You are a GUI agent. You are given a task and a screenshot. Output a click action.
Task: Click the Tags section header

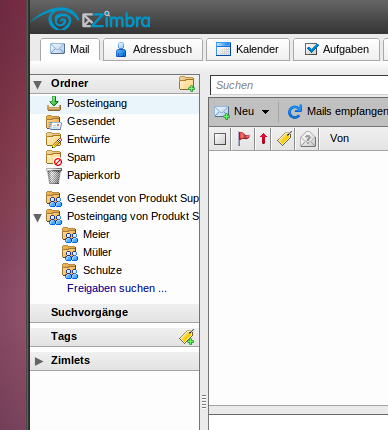point(114,337)
